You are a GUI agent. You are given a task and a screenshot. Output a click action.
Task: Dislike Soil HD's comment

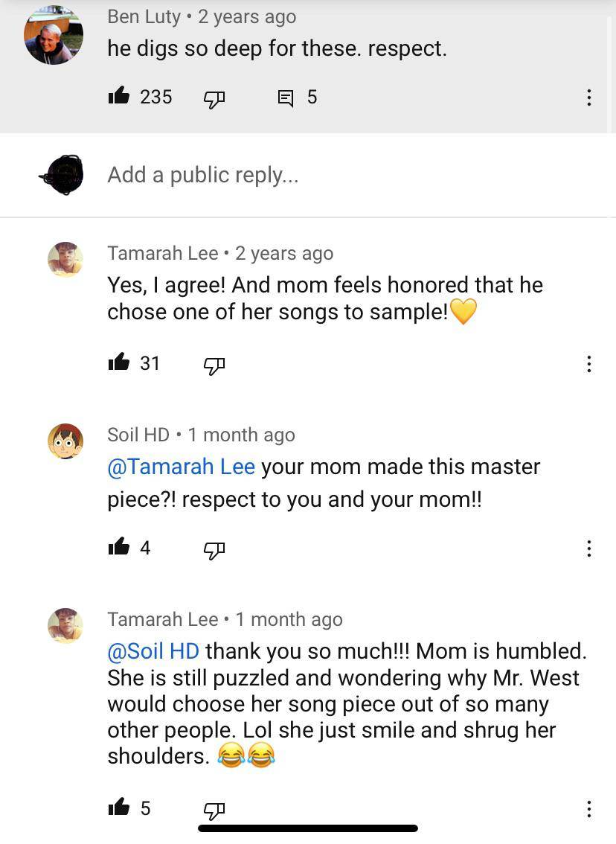[x=214, y=550]
